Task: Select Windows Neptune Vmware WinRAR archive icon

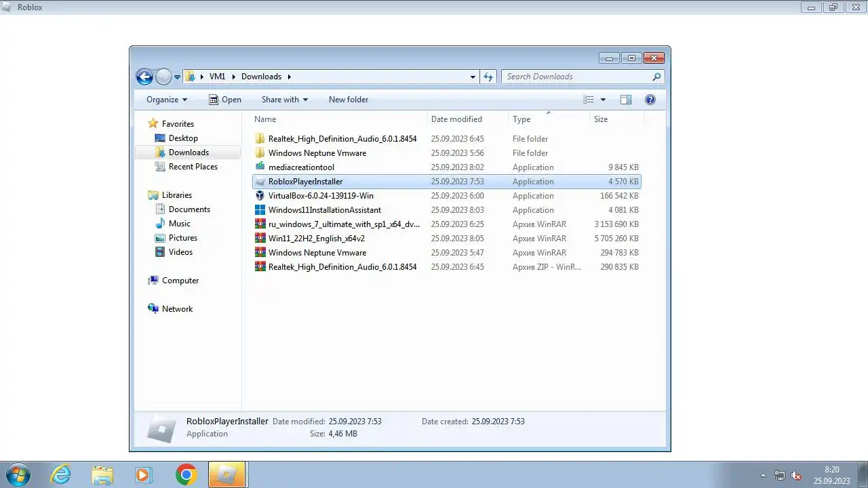Action: point(260,253)
